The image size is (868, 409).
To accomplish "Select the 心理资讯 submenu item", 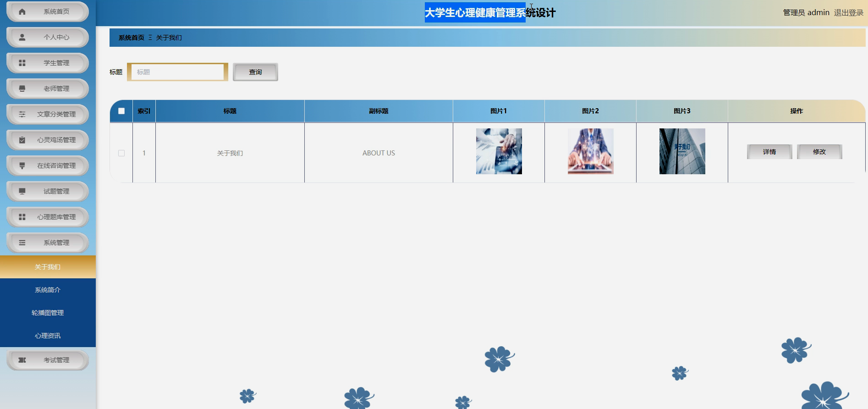I will 48,336.
